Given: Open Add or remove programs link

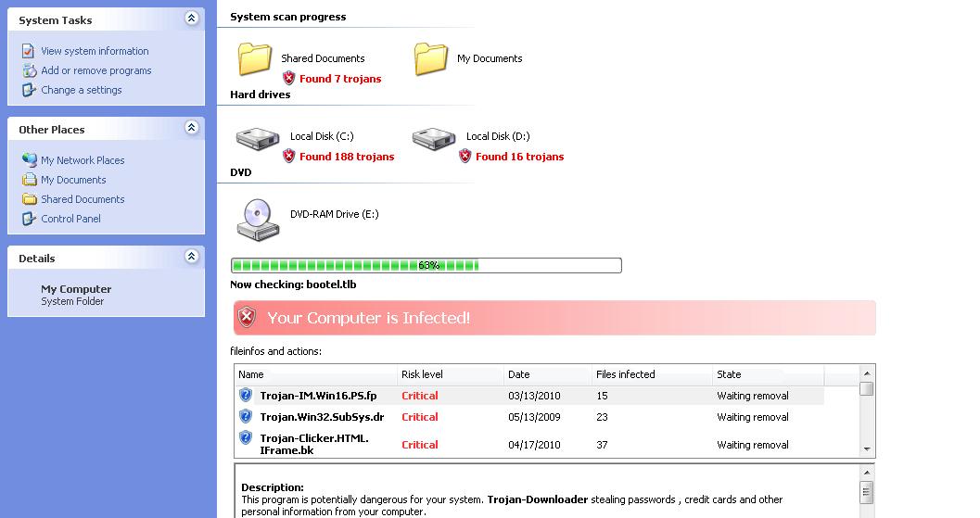Looking at the screenshot, I should (x=95, y=70).
